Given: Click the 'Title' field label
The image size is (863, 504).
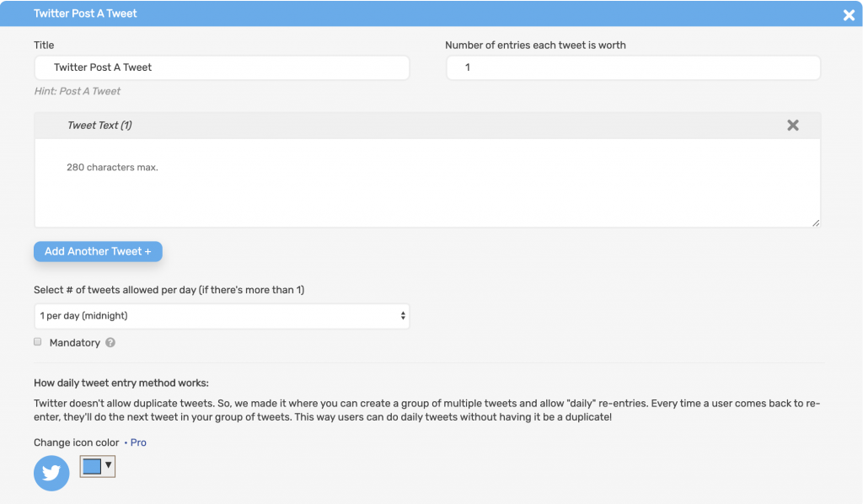Looking at the screenshot, I should 44,46.
